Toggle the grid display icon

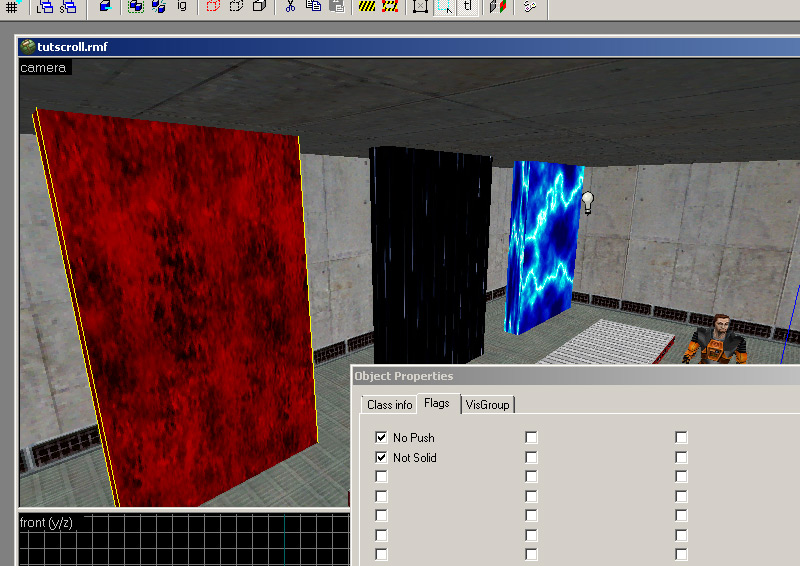pyautogui.click(x=12, y=6)
